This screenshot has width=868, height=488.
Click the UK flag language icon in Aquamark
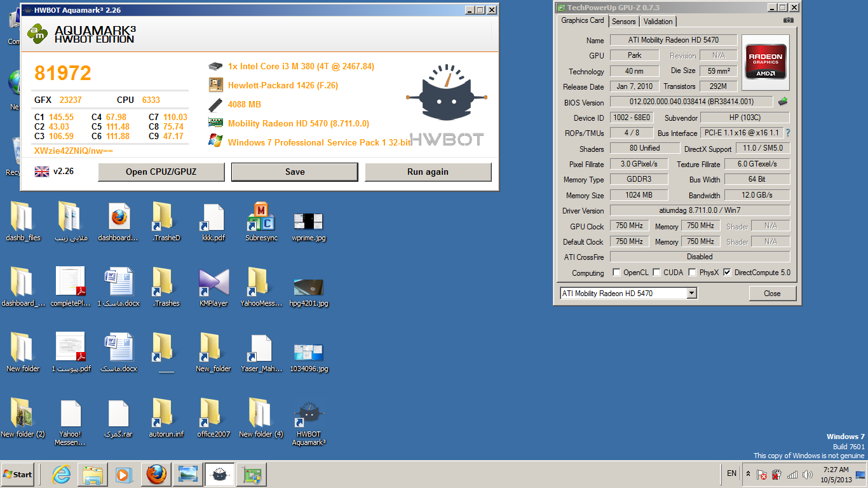pyautogui.click(x=42, y=171)
